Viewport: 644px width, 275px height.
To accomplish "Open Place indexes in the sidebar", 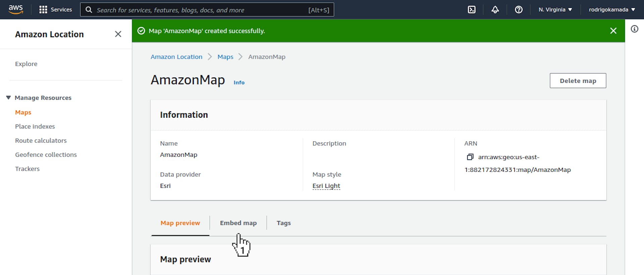I will tap(35, 126).
